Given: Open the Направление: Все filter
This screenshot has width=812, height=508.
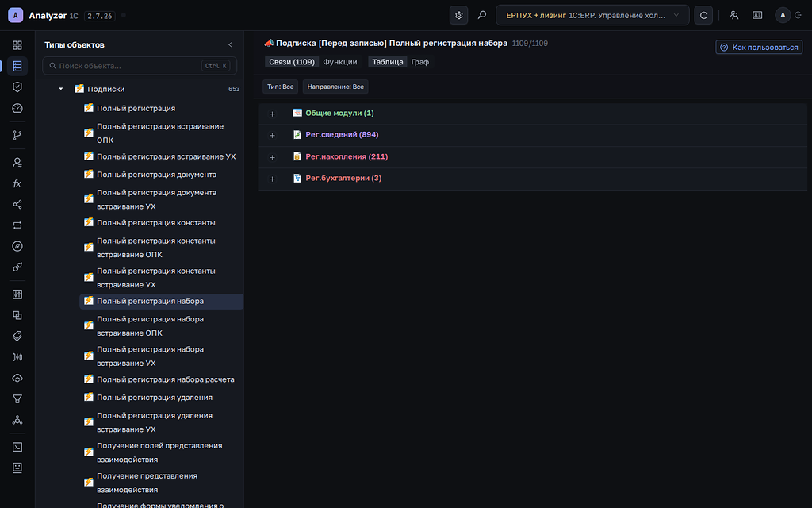Looking at the screenshot, I should tap(335, 87).
